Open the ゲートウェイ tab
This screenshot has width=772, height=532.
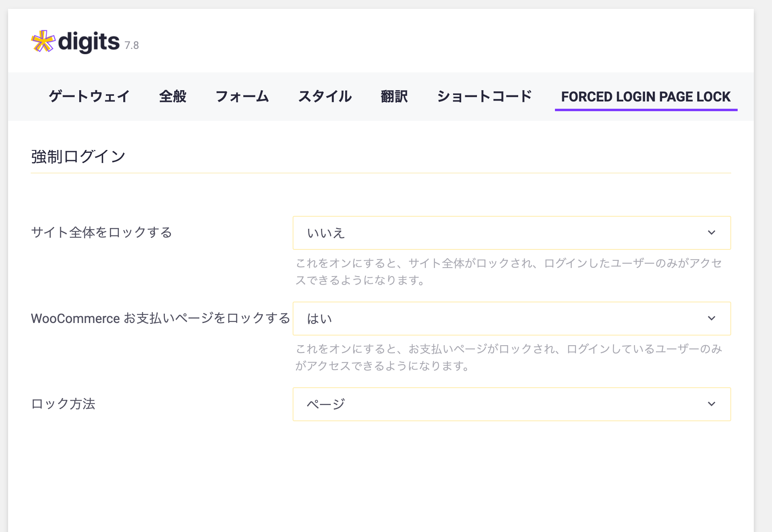[89, 97]
